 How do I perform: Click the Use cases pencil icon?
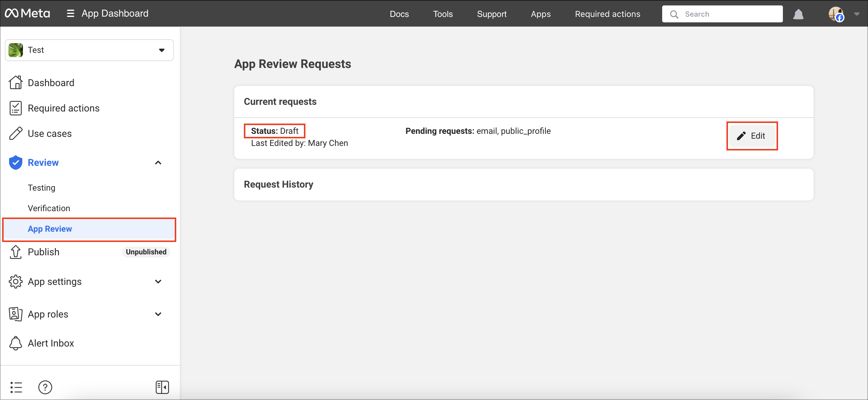point(15,133)
